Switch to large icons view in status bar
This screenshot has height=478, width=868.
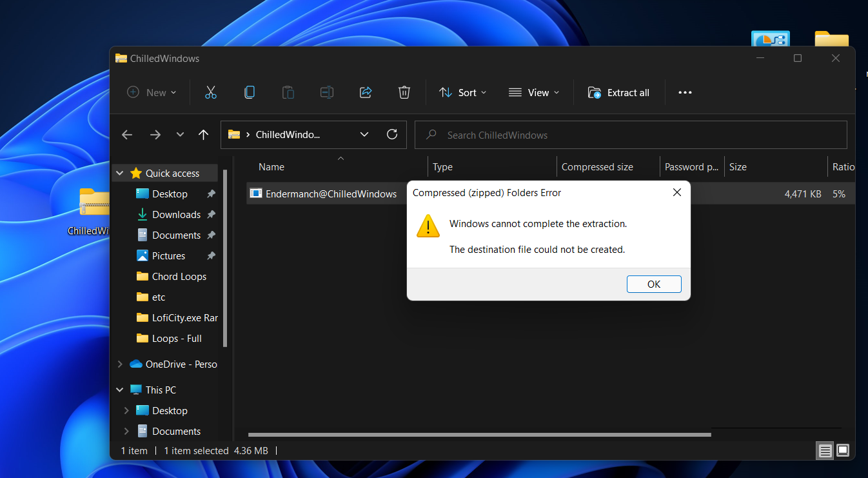click(x=843, y=450)
